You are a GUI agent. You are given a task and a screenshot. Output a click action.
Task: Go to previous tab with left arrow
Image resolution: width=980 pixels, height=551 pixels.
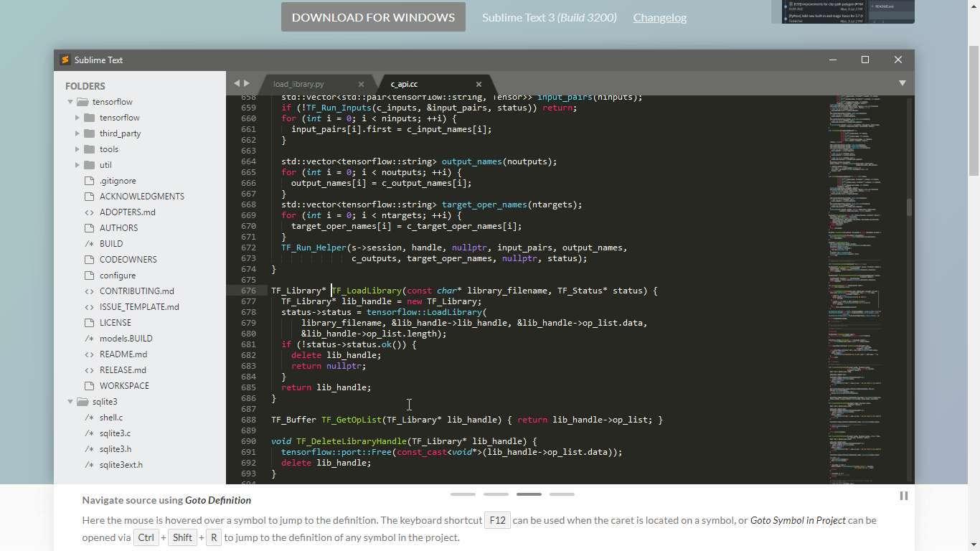click(237, 83)
